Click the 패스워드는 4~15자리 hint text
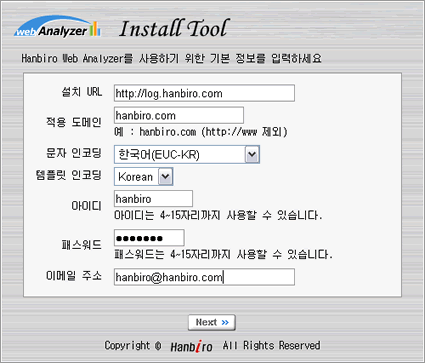Screen dimensions: 425x363 coord(223,255)
